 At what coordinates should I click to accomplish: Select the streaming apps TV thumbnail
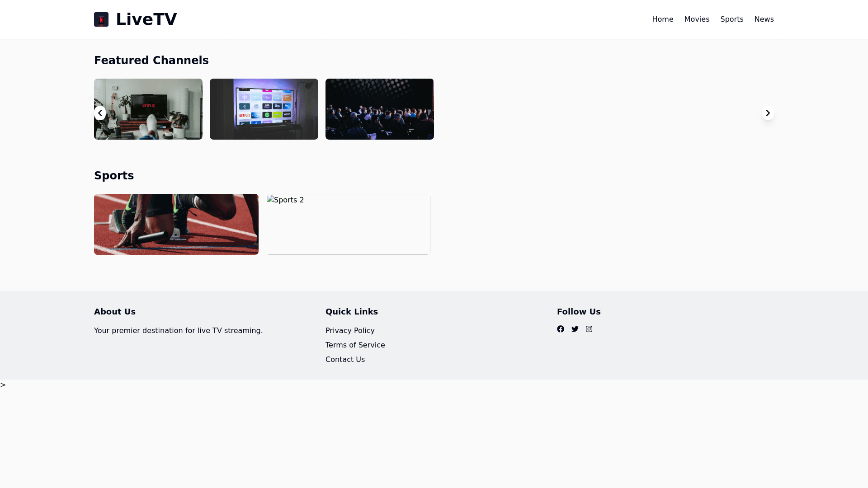[264, 109]
